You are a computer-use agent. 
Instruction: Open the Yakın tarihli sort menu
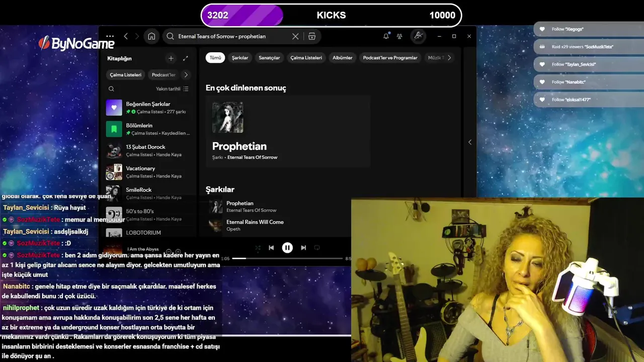click(172, 89)
